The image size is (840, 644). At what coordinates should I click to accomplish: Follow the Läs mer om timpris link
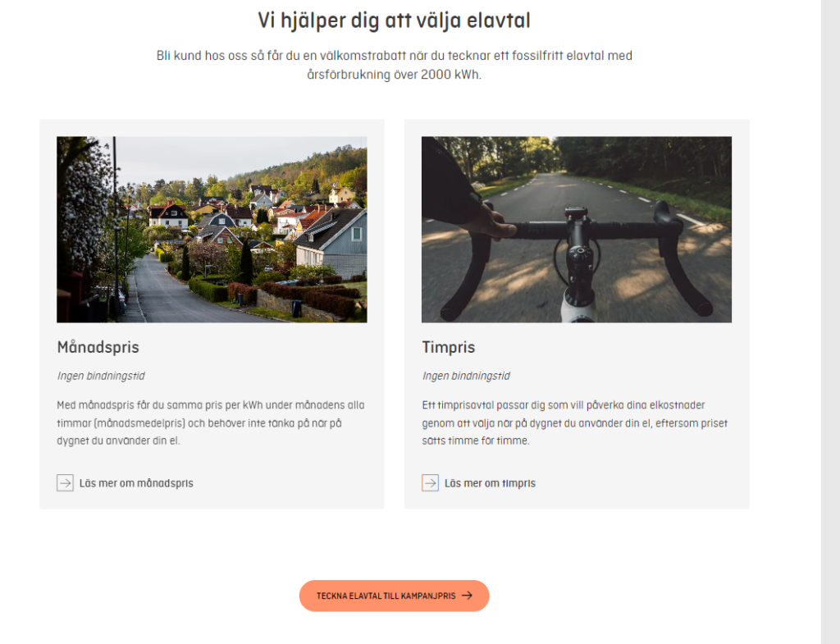pyautogui.click(x=490, y=483)
